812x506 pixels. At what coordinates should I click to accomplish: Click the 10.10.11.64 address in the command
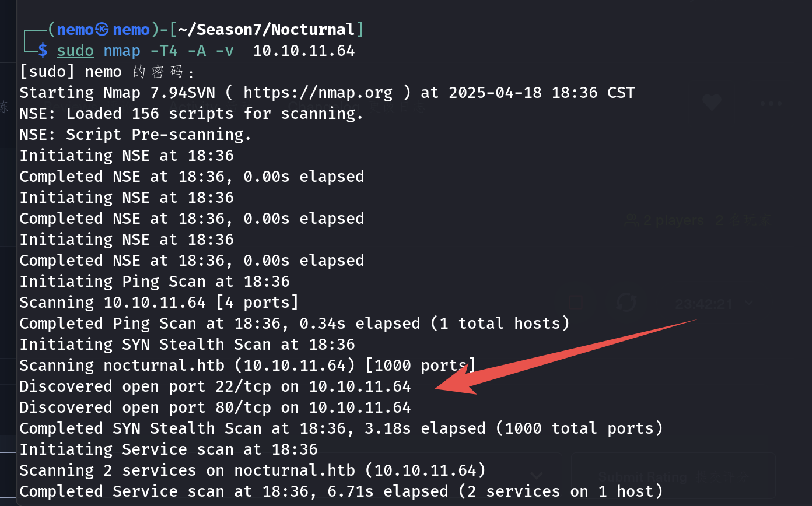tap(303, 51)
